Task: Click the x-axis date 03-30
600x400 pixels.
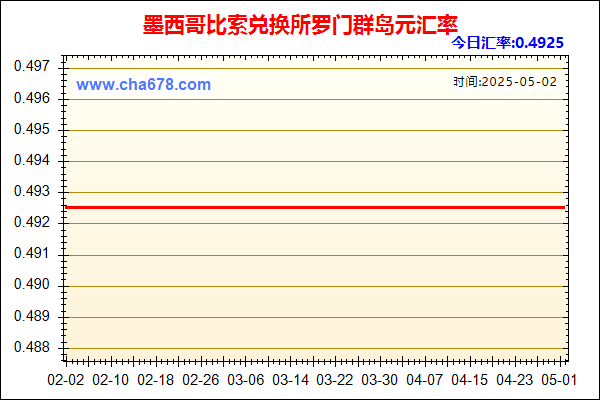Action: tap(380, 380)
